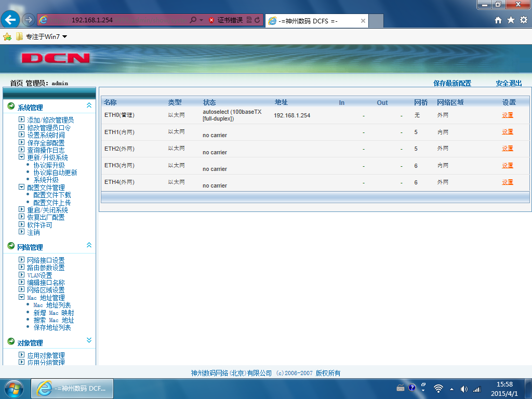Click the 保存最新配置 link
Screen dimensions: 532x399
(453, 83)
